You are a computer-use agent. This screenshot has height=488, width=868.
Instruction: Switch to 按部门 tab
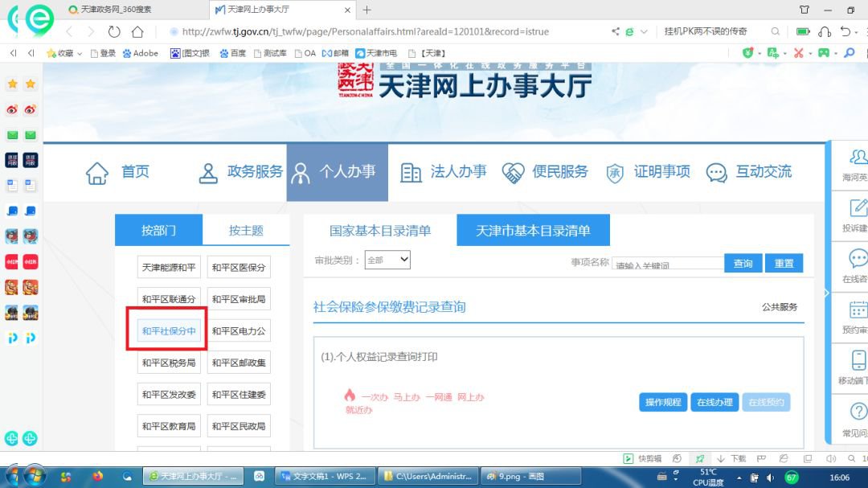click(x=159, y=230)
